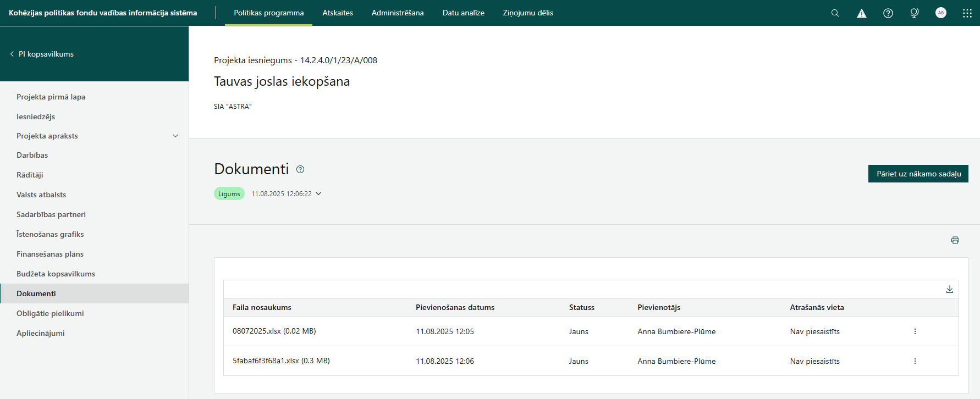Screen dimensions: 980x399
Task: Open the user avatar profile menu
Action: click(941, 13)
